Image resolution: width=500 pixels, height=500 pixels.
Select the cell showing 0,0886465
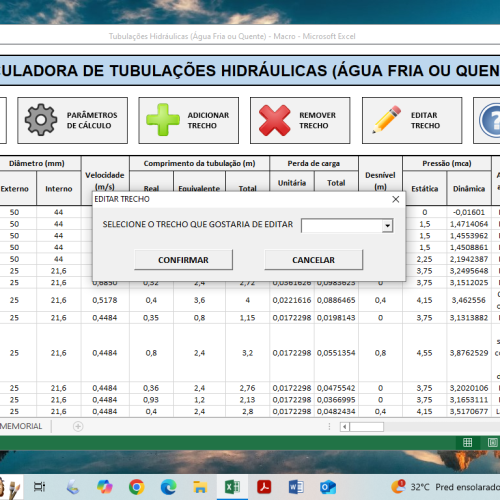tap(336, 300)
